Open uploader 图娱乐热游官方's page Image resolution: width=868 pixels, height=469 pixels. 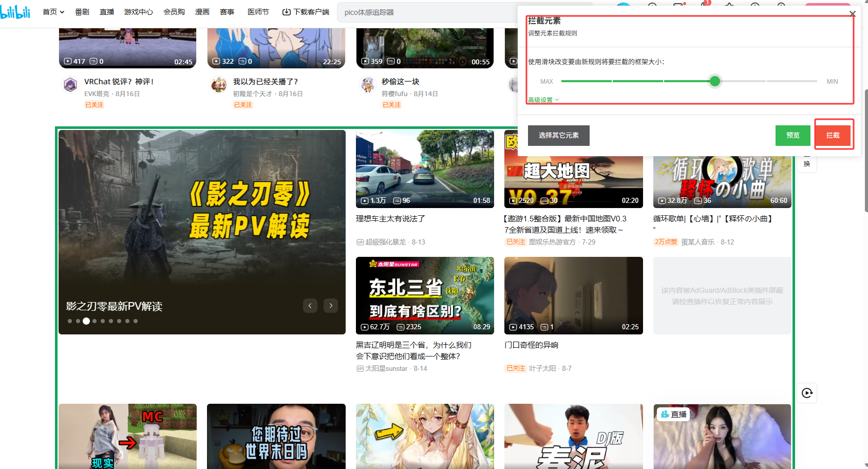pyautogui.click(x=552, y=242)
